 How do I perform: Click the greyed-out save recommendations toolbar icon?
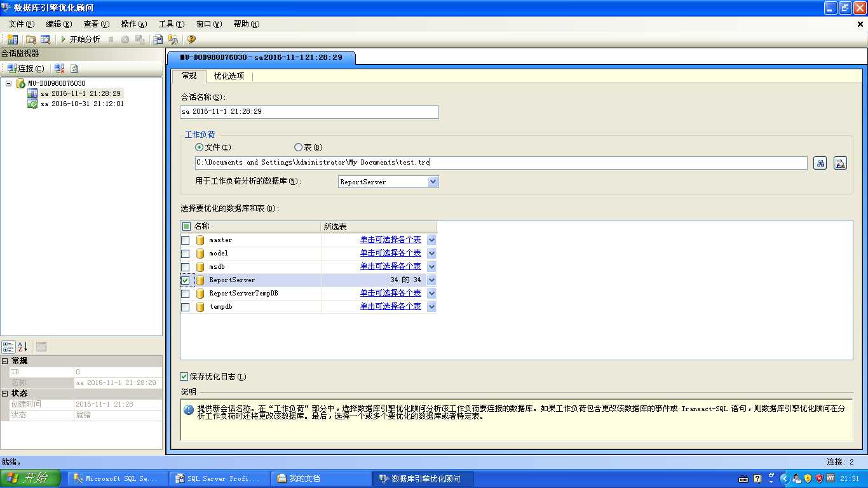[140, 39]
